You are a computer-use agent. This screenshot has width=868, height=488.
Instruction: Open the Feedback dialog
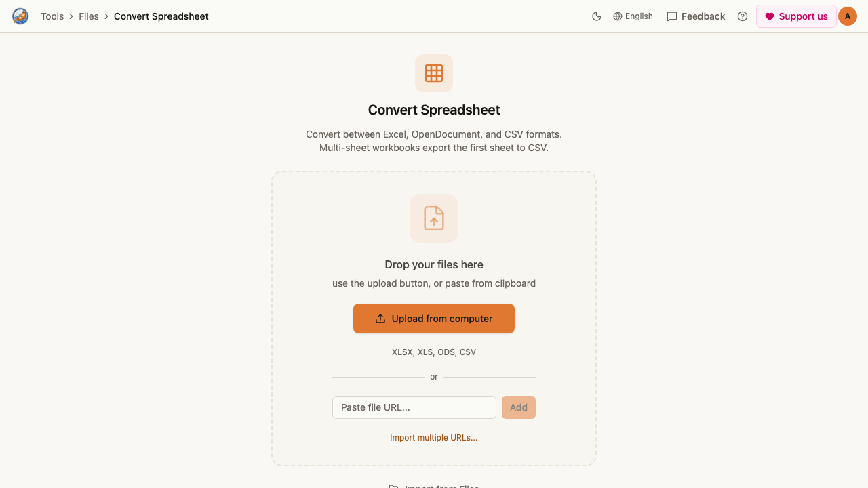pyautogui.click(x=696, y=16)
